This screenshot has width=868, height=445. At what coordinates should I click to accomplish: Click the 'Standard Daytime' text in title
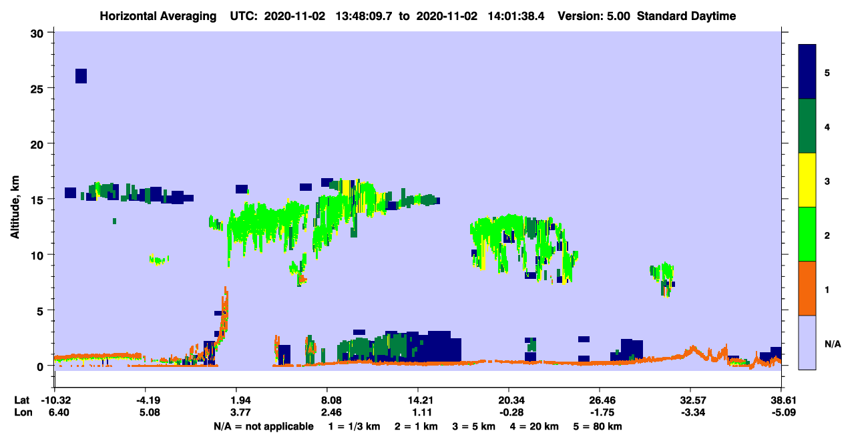[686, 16]
